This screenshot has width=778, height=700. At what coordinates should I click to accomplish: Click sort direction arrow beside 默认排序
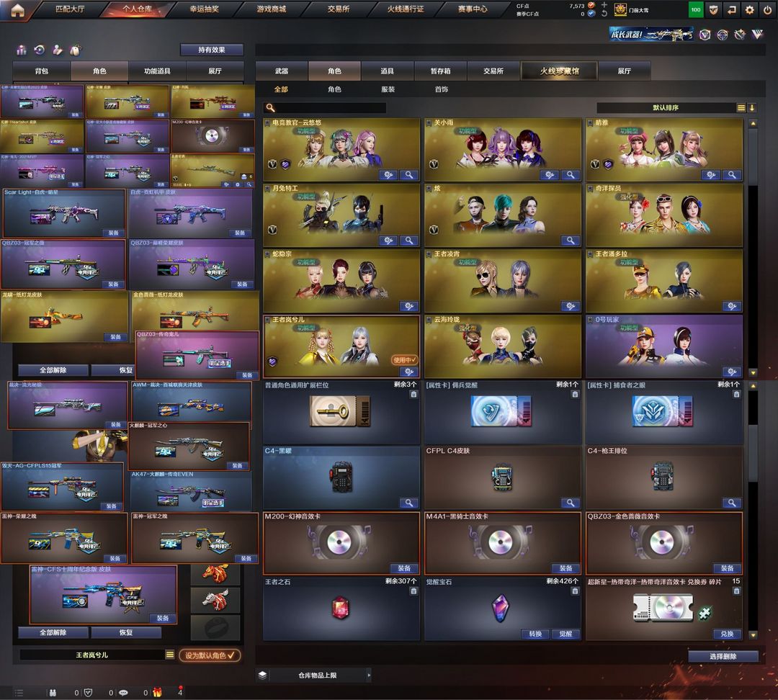[x=752, y=107]
